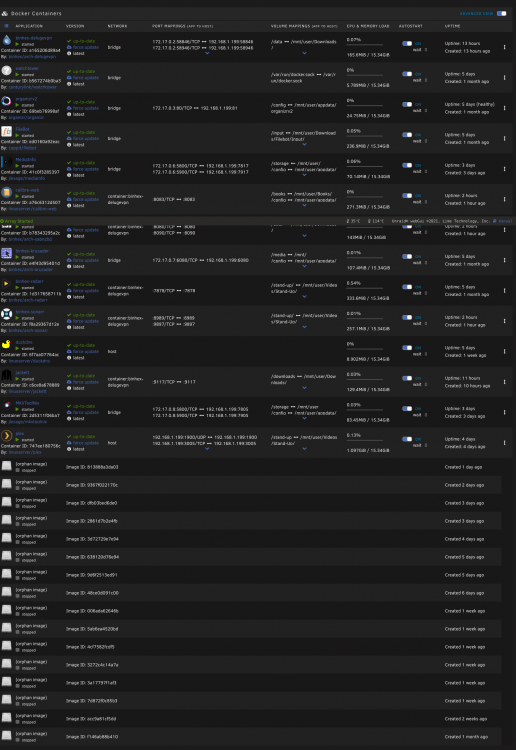The height and width of the screenshot is (750, 516).
Task: Expand port mappings for plex
Action: [207, 449]
